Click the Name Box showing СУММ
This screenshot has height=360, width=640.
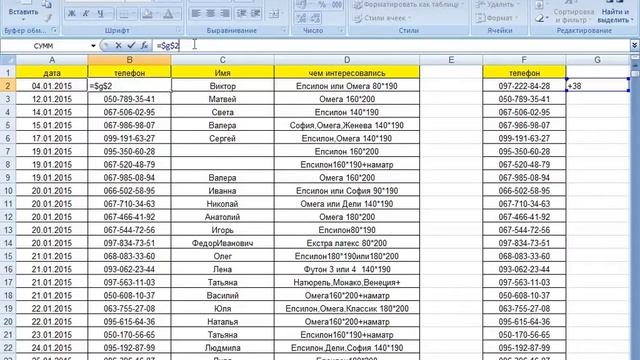point(45,46)
